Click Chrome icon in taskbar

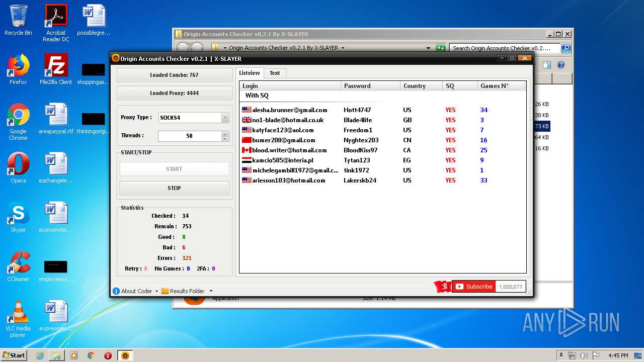click(x=91, y=355)
